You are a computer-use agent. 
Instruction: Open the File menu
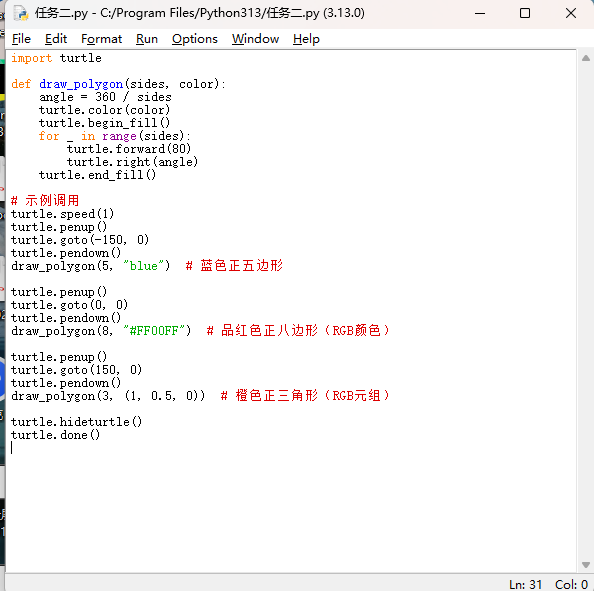[21, 39]
